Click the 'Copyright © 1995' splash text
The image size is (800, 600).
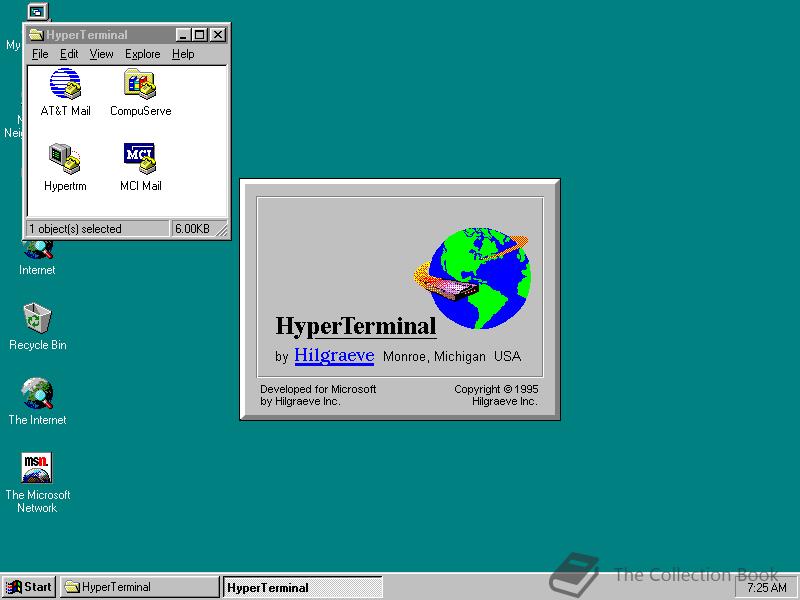coord(496,389)
